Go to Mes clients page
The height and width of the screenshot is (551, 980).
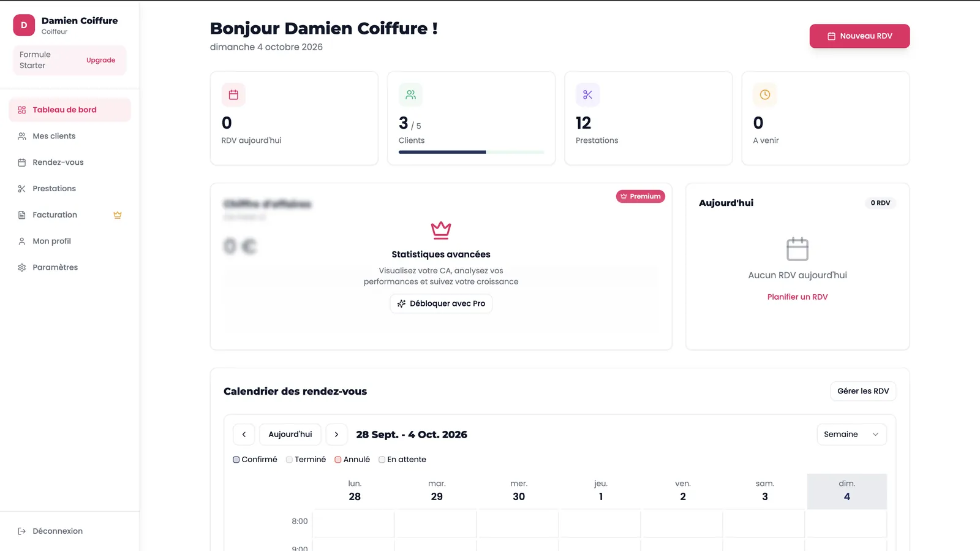(x=70, y=136)
